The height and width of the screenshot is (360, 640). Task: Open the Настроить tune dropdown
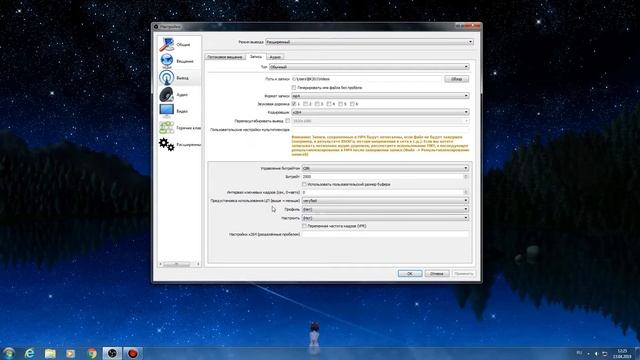pyautogui.click(x=385, y=218)
